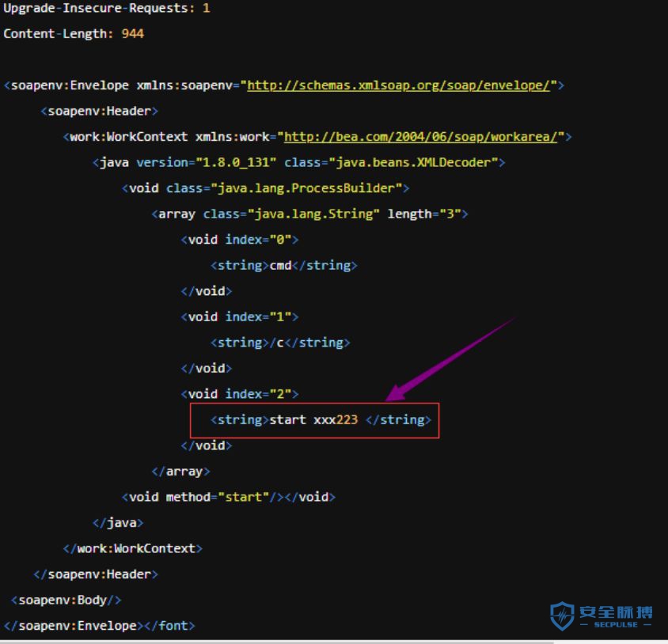Click the java version "1.8.0_131" attribute
Screen dimensions: 668x644
(207, 162)
